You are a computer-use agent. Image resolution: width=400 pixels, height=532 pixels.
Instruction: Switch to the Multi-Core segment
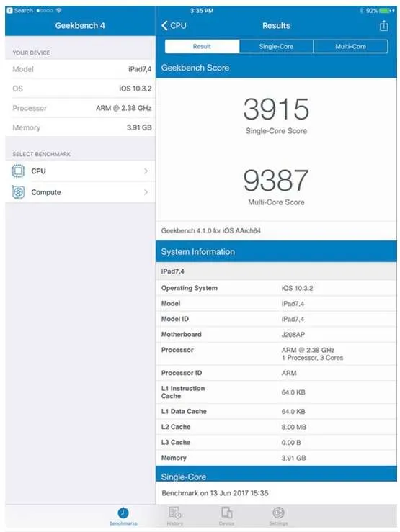350,47
